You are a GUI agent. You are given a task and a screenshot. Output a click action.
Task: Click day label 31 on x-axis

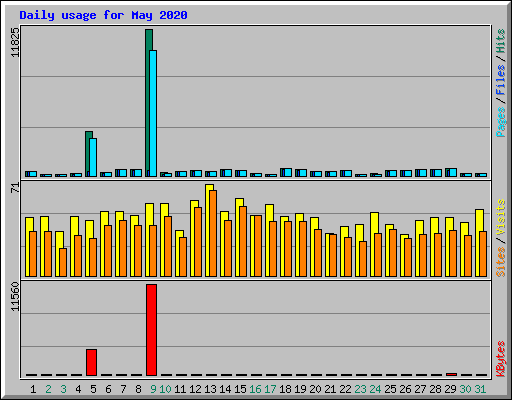(480, 389)
